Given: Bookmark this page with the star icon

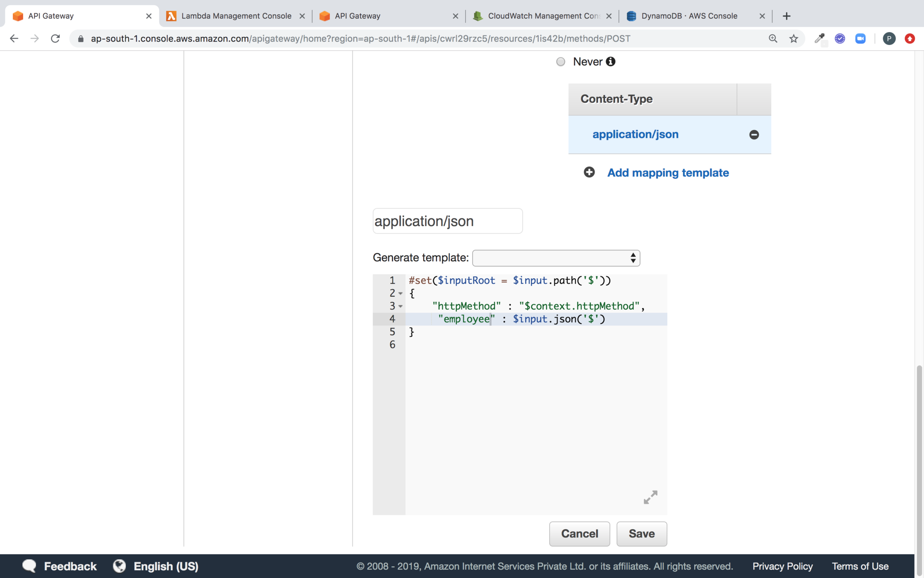Looking at the screenshot, I should tap(794, 39).
